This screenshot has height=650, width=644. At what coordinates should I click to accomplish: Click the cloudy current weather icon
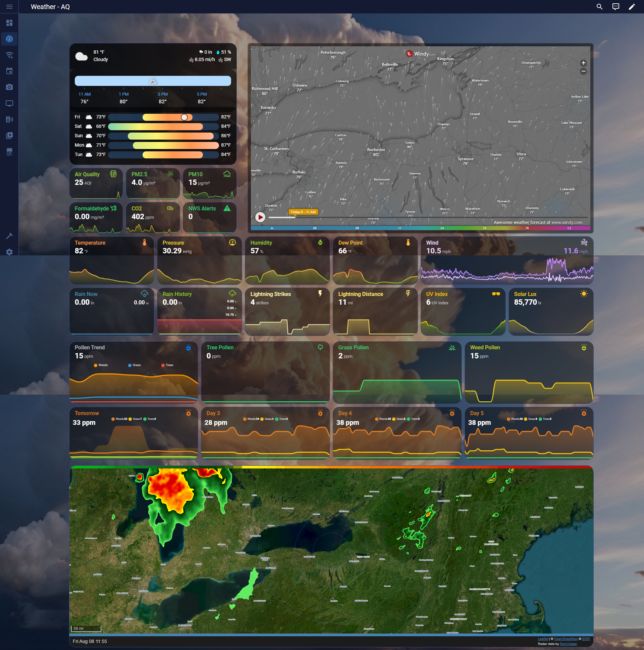click(82, 56)
